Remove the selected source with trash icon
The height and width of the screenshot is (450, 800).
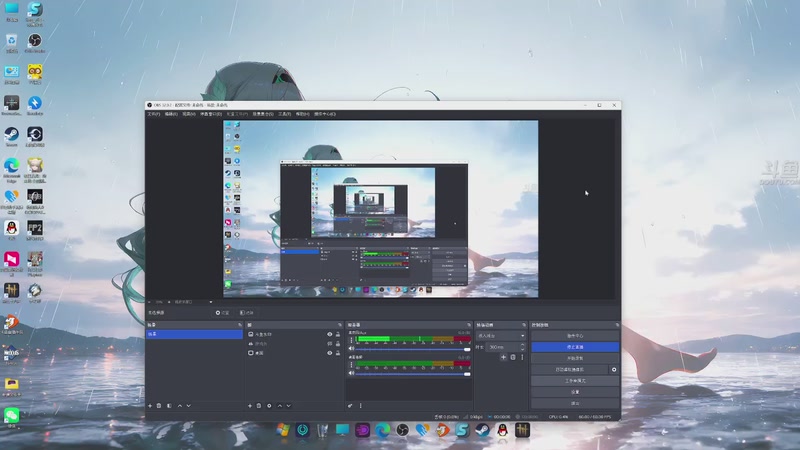coord(259,406)
